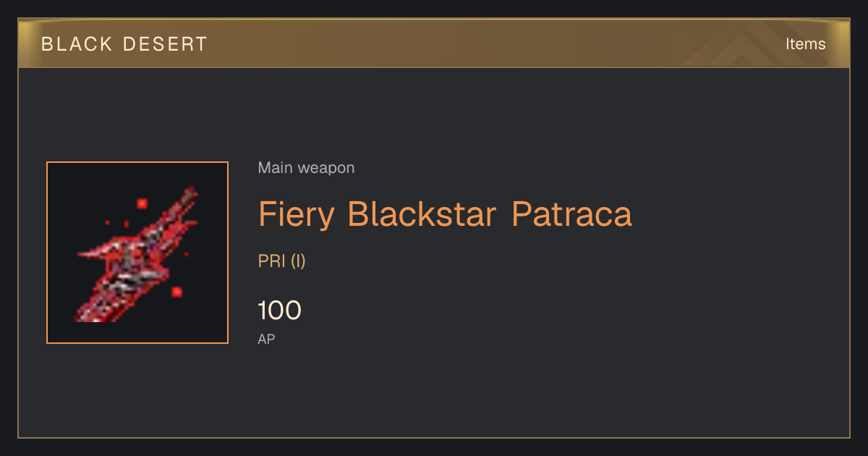The height and width of the screenshot is (456, 868).
Task: Click the Fiery Blackstar Patraca item name
Action: coord(445,214)
